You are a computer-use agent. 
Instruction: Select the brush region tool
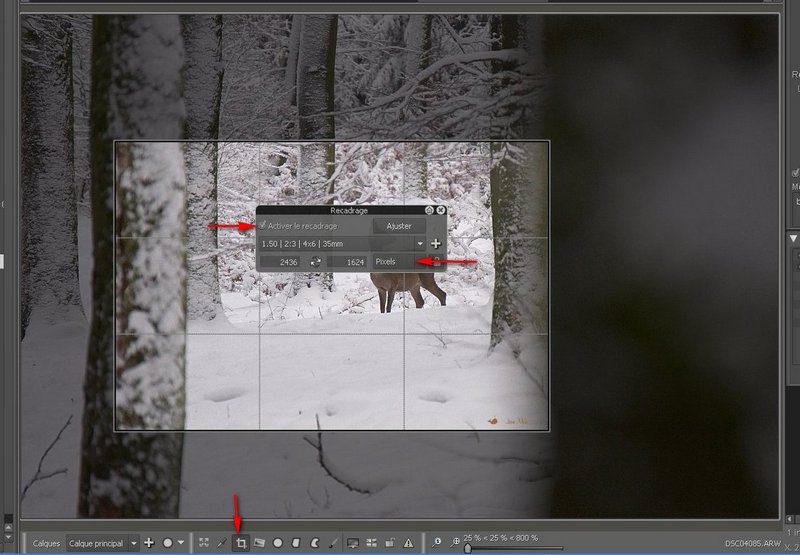tap(333, 543)
